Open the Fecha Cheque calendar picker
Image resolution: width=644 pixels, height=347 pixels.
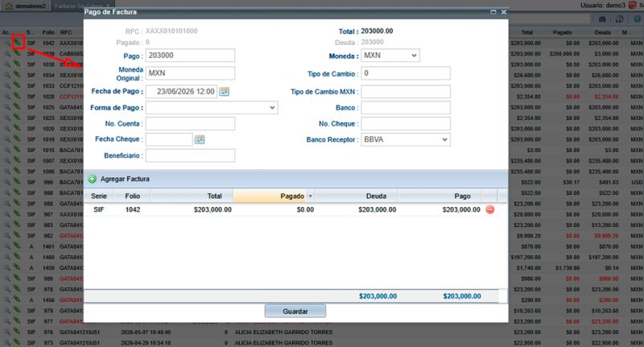[200, 139]
